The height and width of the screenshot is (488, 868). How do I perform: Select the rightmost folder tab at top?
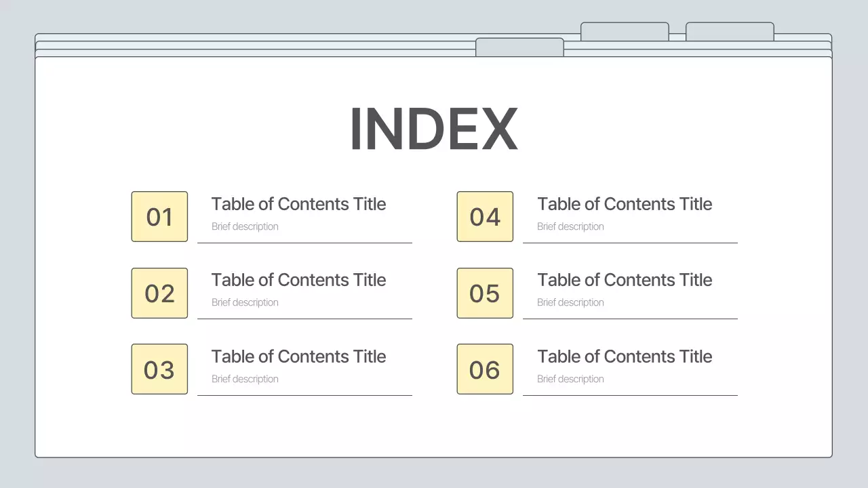click(730, 31)
